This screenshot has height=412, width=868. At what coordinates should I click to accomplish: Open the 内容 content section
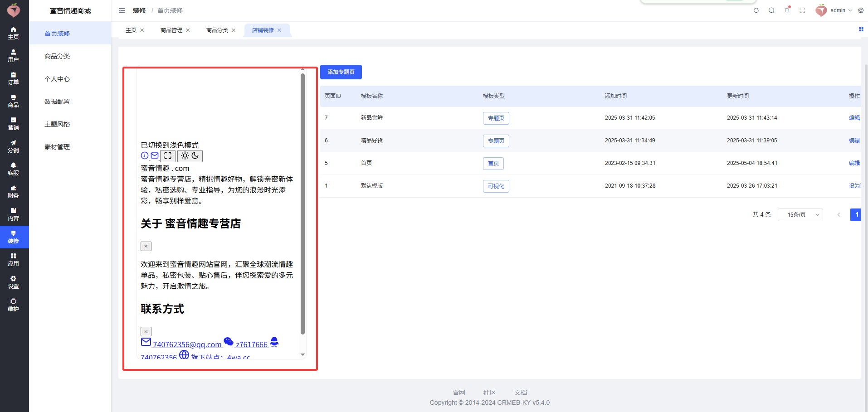click(x=14, y=214)
